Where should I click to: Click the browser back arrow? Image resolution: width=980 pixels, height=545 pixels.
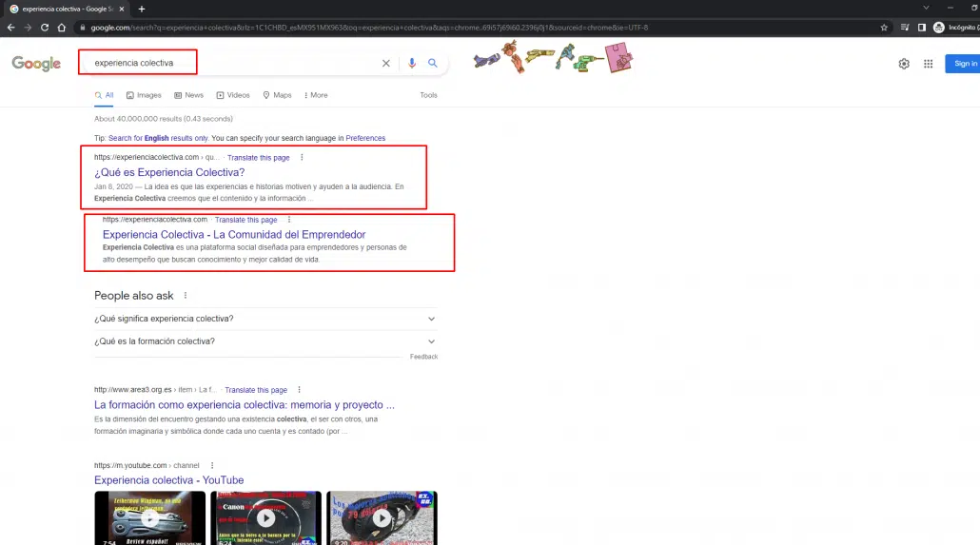tap(10, 28)
